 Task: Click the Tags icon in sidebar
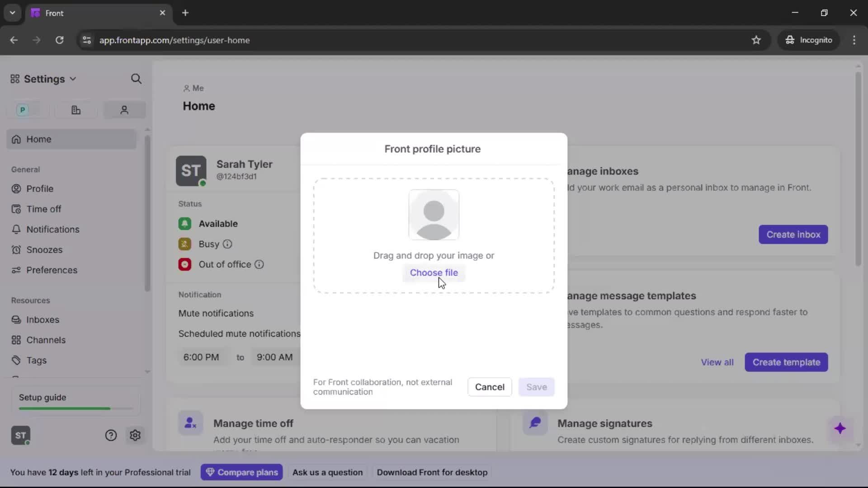point(16,361)
